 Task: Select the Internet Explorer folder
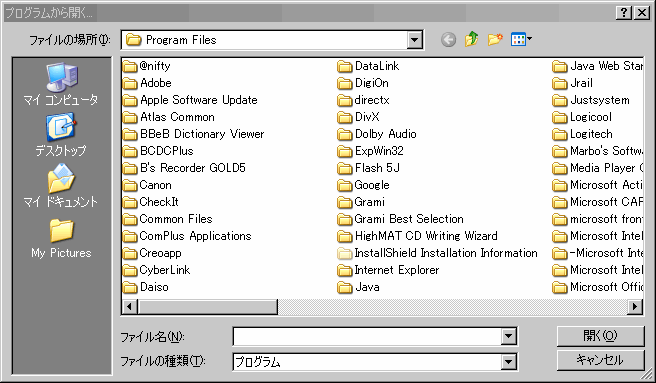click(388, 270)
